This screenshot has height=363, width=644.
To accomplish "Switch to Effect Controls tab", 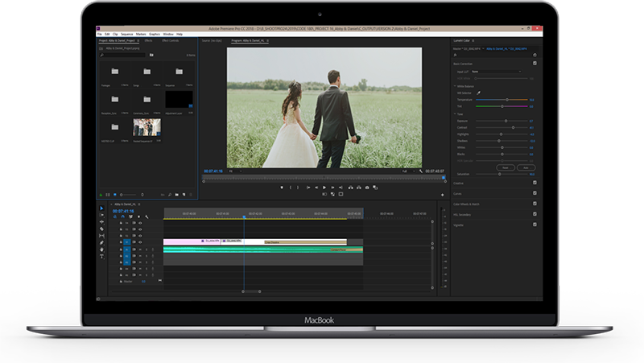I will click(170, 41).
